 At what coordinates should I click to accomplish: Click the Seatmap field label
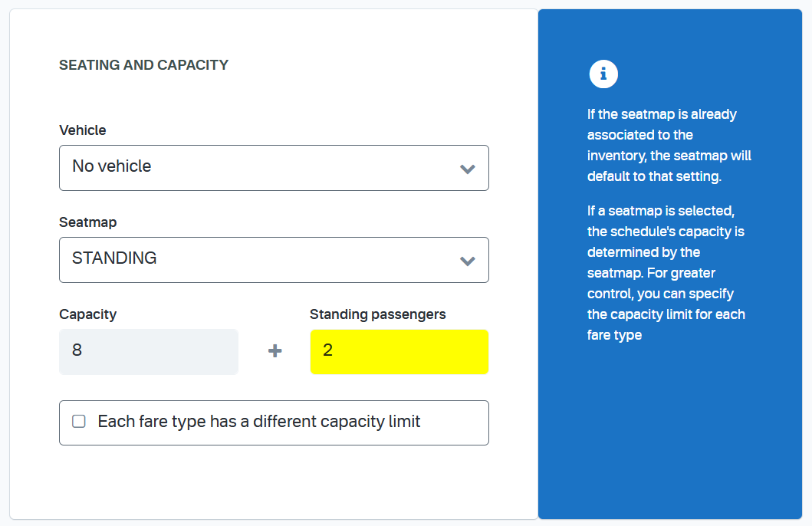coord(87,222)
